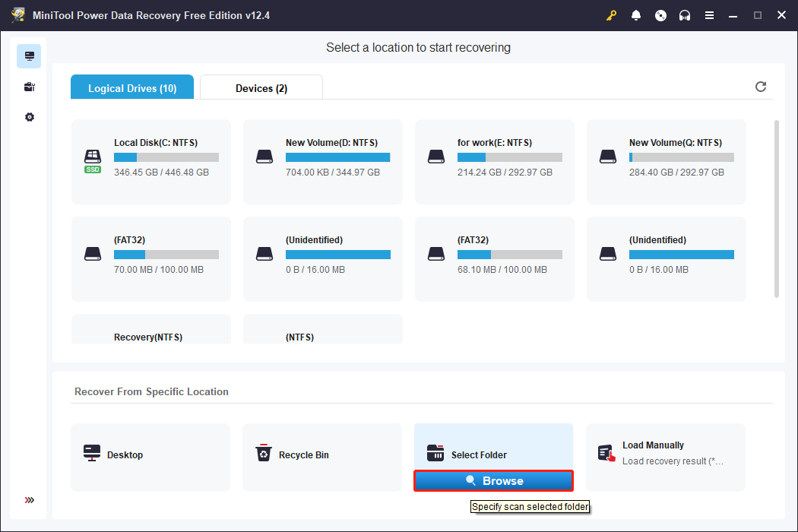Click the Select Folder icon
This screenshot has width=798, height=532.
[x=435, y=451]
